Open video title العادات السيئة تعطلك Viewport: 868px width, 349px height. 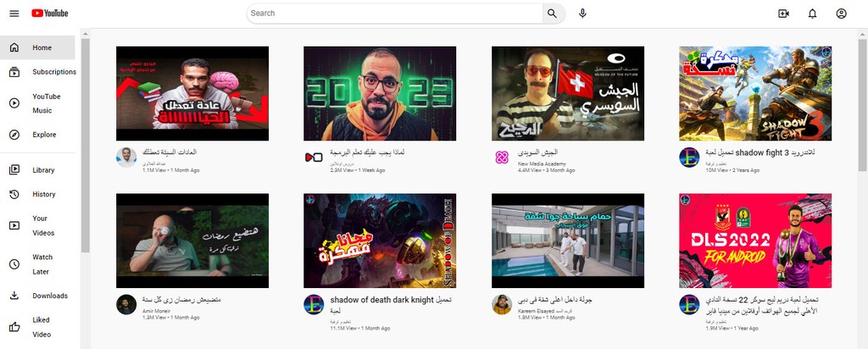pos(170,152)
